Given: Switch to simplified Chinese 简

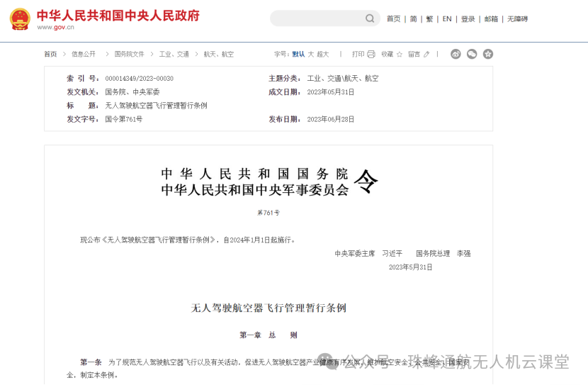Looking at the screenshot, I should pos(413,18).
